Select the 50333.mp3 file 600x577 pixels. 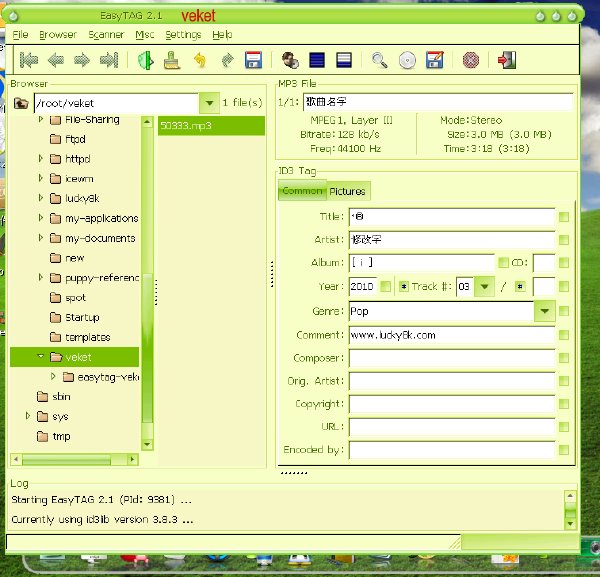(211, 126)
